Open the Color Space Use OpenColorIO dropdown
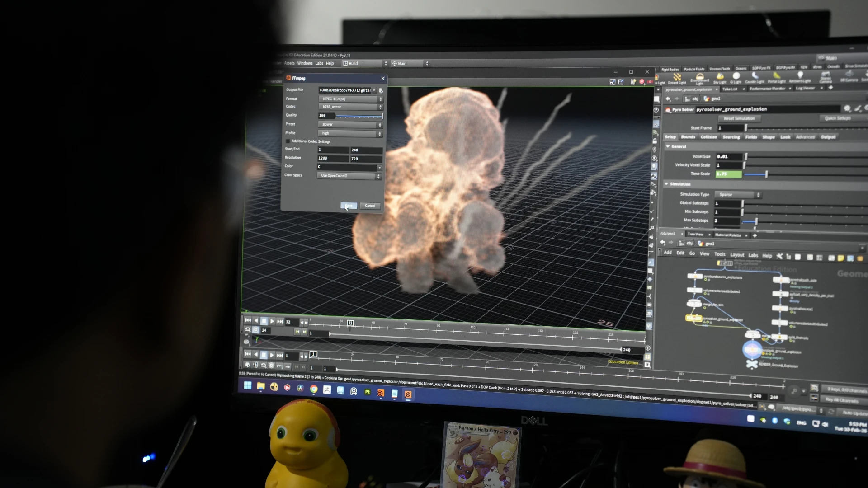Viewport: 868px width, 488px height. pyautogui.click(x=349, y=176)
